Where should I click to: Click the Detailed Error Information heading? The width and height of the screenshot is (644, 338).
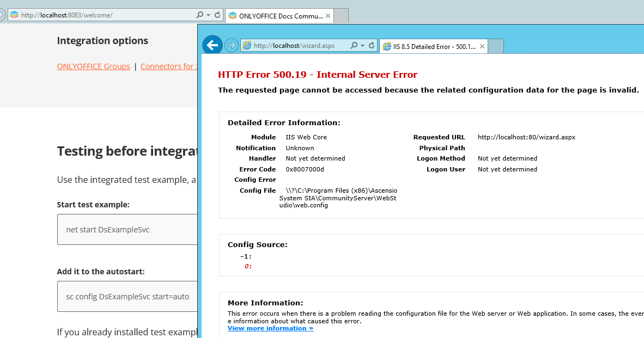tap(284, 122)
